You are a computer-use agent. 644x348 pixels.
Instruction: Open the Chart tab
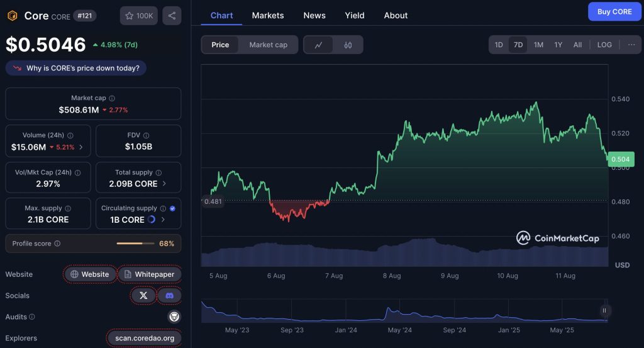click(x=221, y=16)
